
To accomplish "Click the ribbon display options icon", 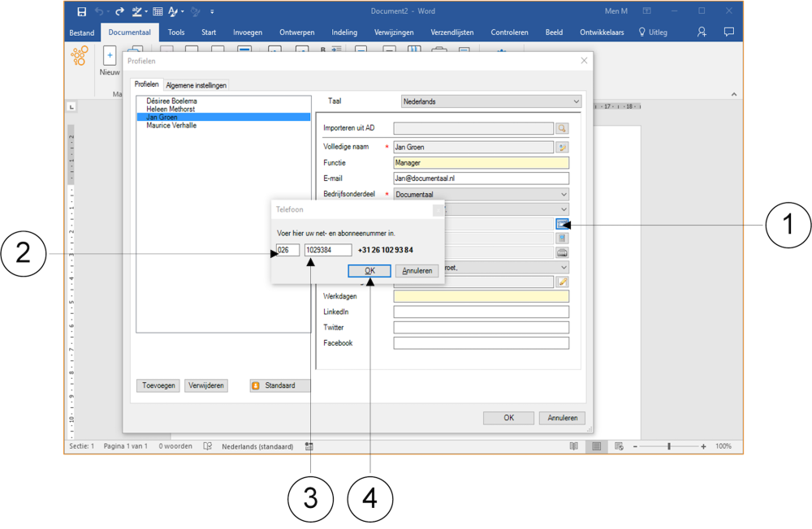I will point(647,11).
